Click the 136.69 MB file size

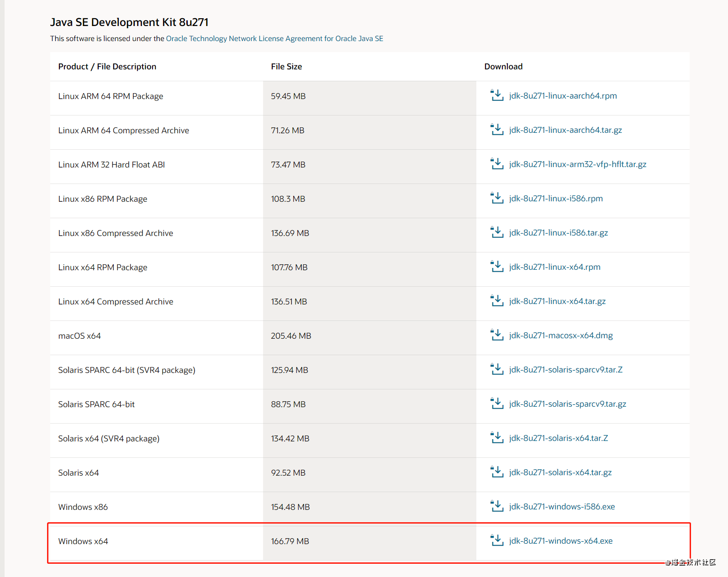click(290, 233)
